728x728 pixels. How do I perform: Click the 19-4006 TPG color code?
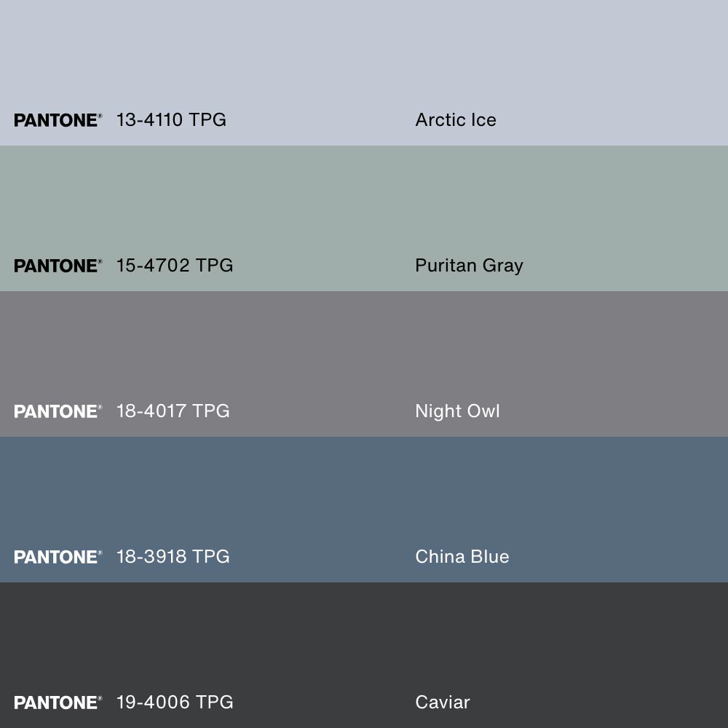point(175,703)
